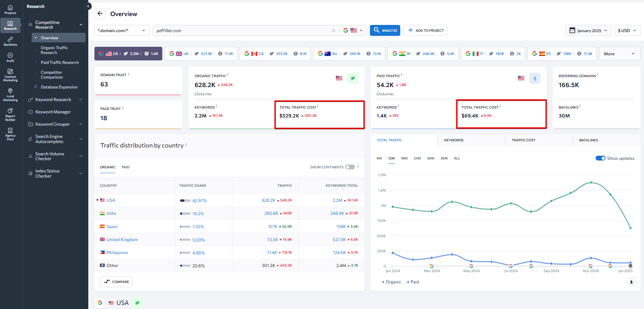Open the Audit section icon
Viewport: 644px width, 309px height.
click(10, 57)
